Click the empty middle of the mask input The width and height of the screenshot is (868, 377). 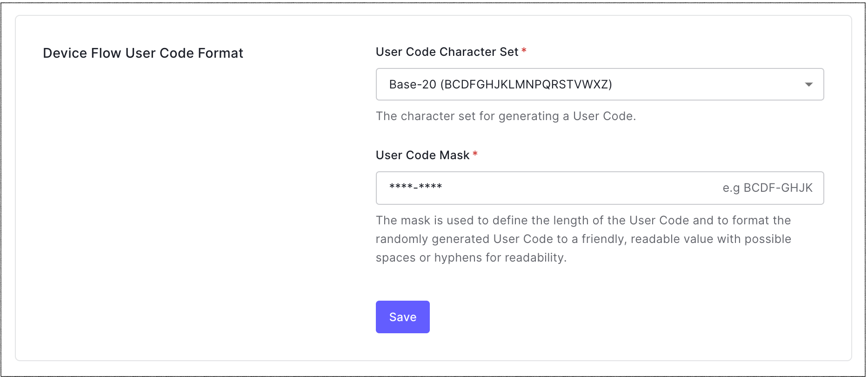pos(581,188)
